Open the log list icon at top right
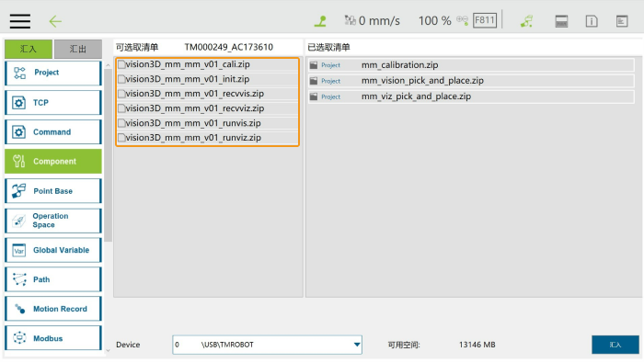Screen dimensions: 644x363 tap(622, 21)
